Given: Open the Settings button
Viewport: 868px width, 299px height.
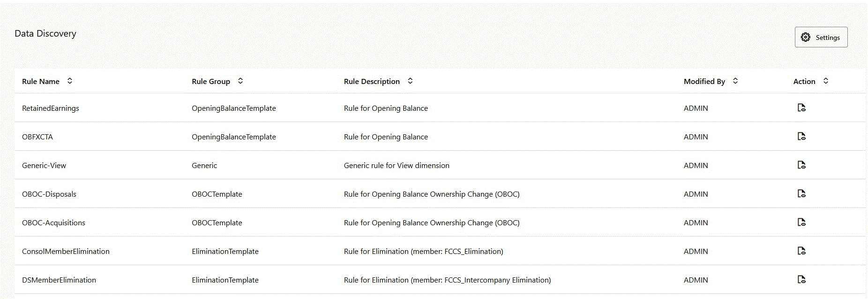Looking at the screenshot, I should [821, 37].
